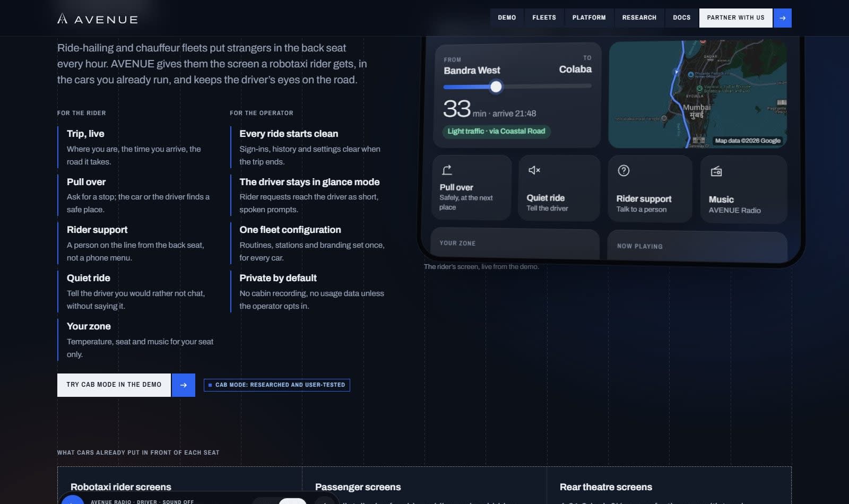Viewport: 849px width, 504px height.
Task: Click the 'AVENUE Radio' text in Music card
Action: [x=735, y=211]
